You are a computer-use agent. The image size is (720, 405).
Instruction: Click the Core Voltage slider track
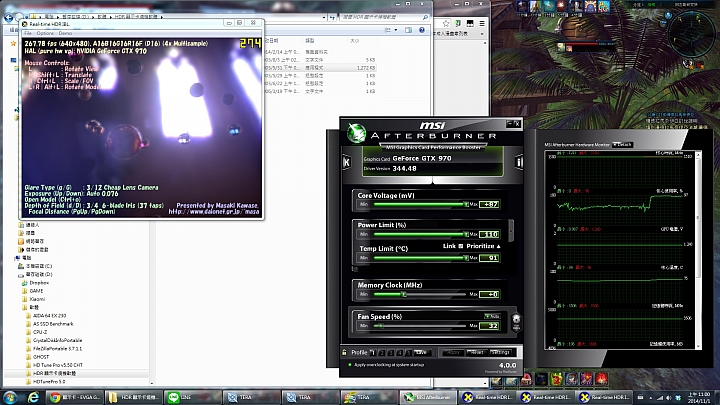[420, 204]
